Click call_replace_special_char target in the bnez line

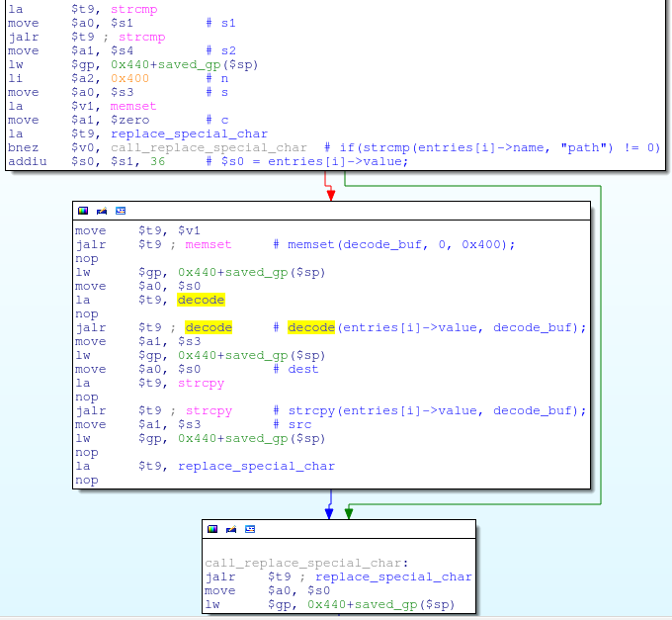click(x=209, y=147)
